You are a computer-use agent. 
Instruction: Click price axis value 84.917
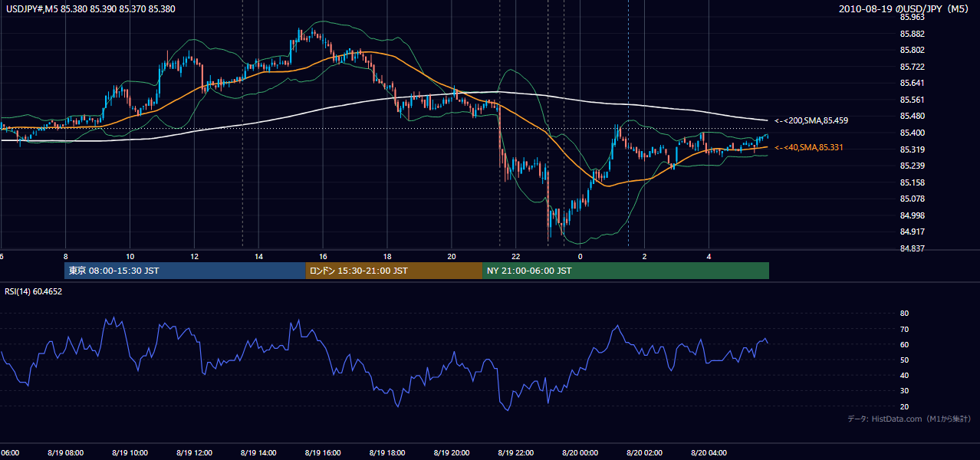click(912, 232)
